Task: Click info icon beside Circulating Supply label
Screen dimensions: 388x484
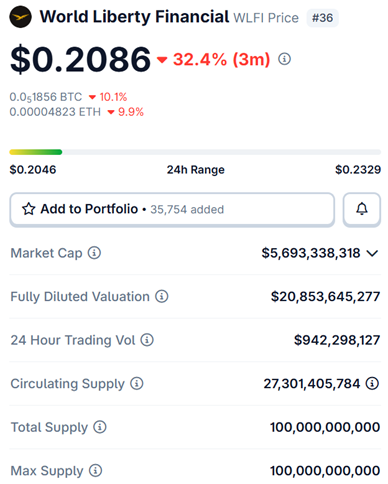Action: click(137, 383)
